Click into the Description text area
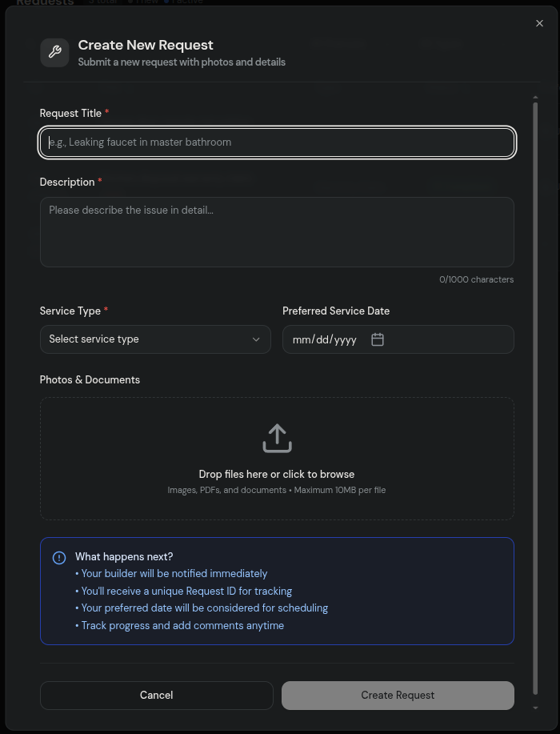The image size is (560, 734). (277, 232)
